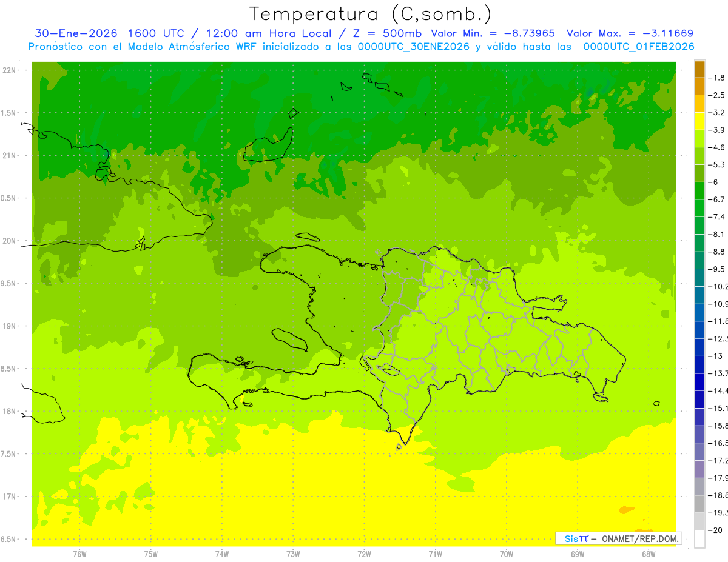
Task: Click the "-8.8" colorbar value
Action: point(716,252)
